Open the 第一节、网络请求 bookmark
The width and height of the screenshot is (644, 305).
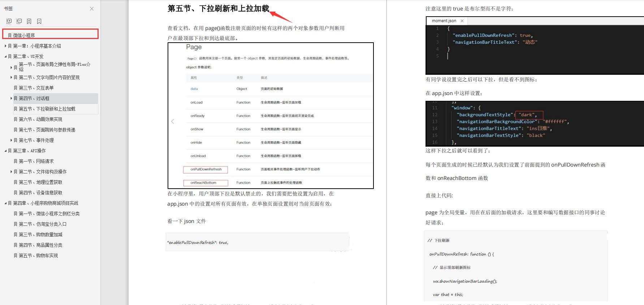point(36,161)
